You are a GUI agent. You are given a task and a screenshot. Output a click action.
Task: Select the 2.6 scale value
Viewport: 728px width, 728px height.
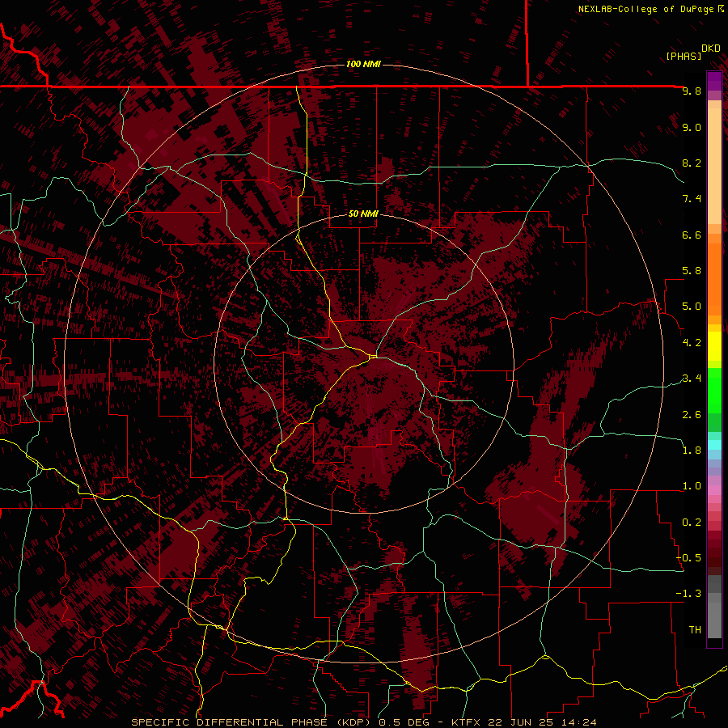coord(692,415)
